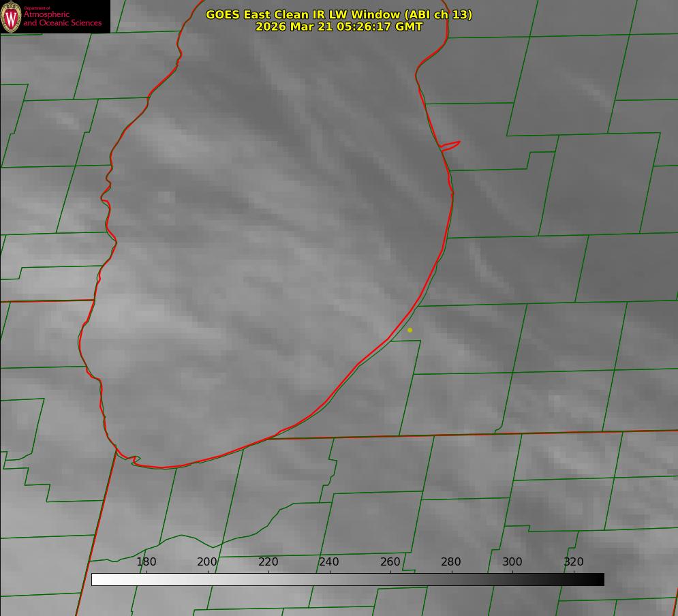This screenshot has height=616, width=678.
Task: Click the grayscale temperature colorbar
Action: click(348, 579)
